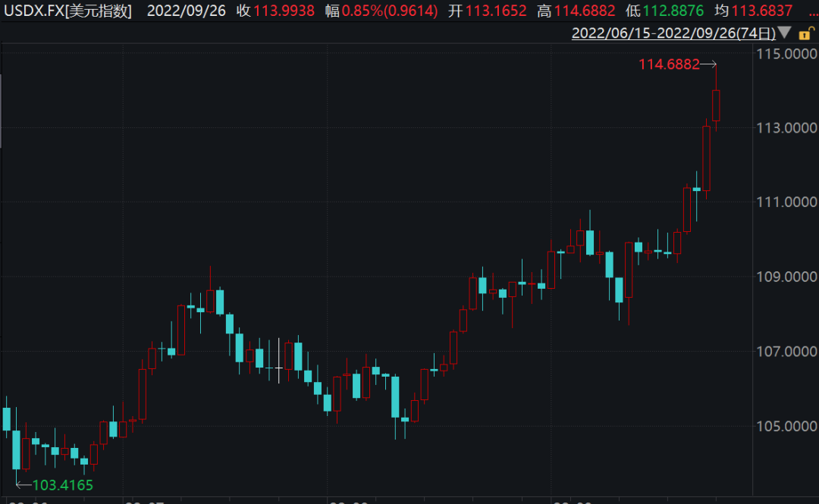Click the average price 113.6837
This screenshot has height=504, width=819.
pyautogui.click(x=762, y=11)
